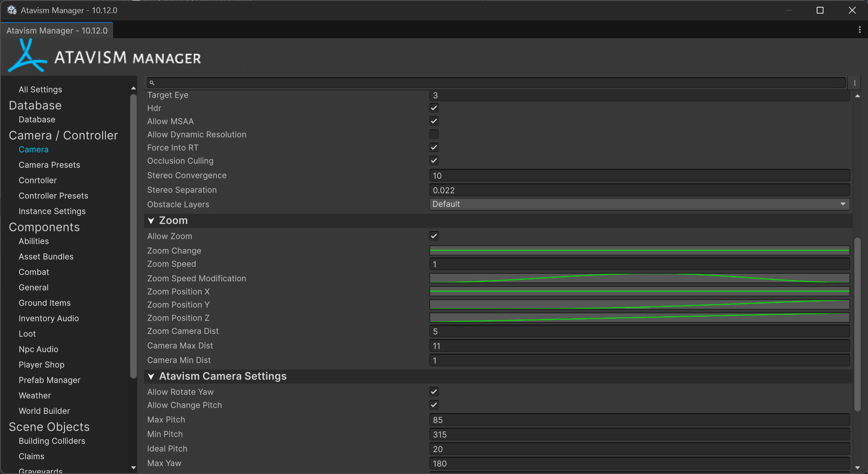The width and height of the screenshot is (868, 474).
Task: Select the Combat item
Action: (x=34, y=272)
